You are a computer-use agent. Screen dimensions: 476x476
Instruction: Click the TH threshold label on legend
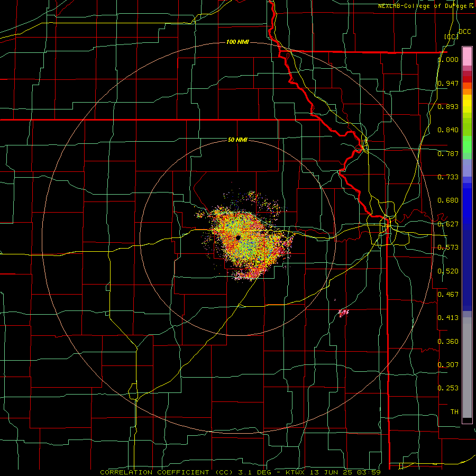pyautogui.click(x=454, y=412)
